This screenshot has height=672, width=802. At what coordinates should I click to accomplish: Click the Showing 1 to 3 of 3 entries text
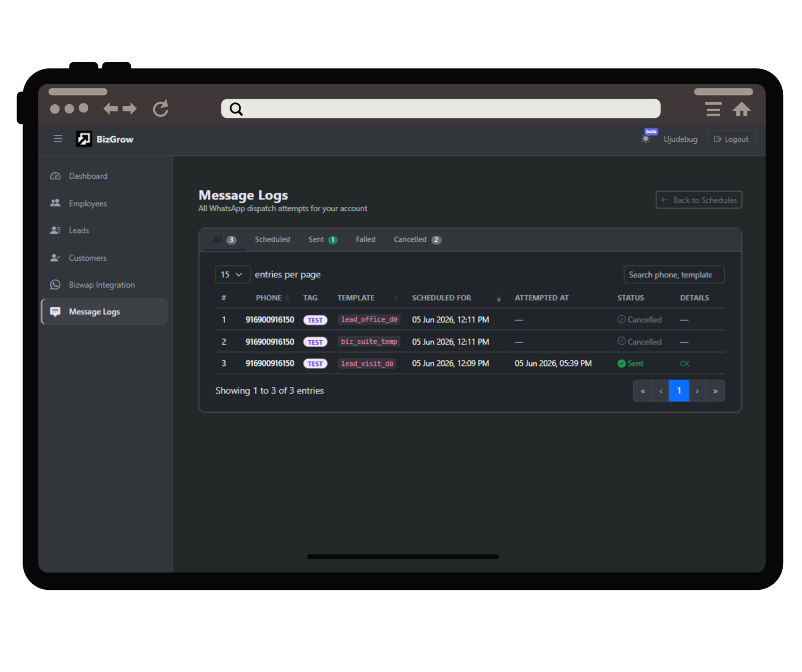tap(270, 391)
